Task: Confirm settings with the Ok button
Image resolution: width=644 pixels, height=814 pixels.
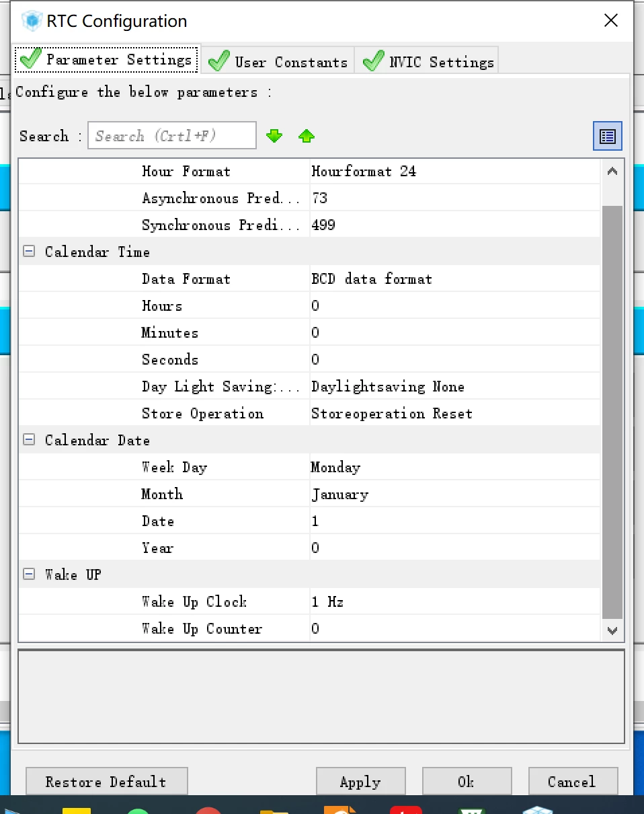Action: point(467,782)
